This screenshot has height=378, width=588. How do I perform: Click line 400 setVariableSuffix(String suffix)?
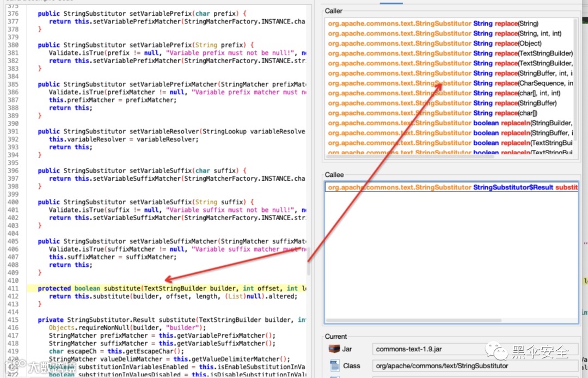[146, 202]
